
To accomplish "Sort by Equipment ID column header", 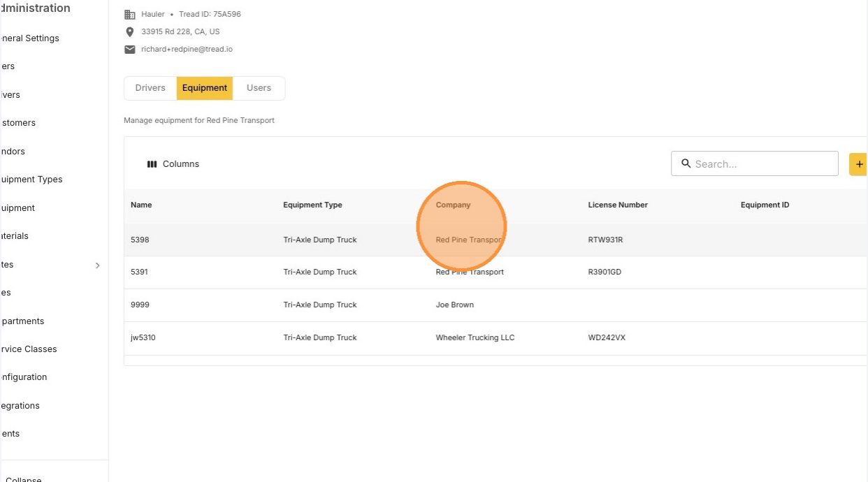I will tap(765, 205).
